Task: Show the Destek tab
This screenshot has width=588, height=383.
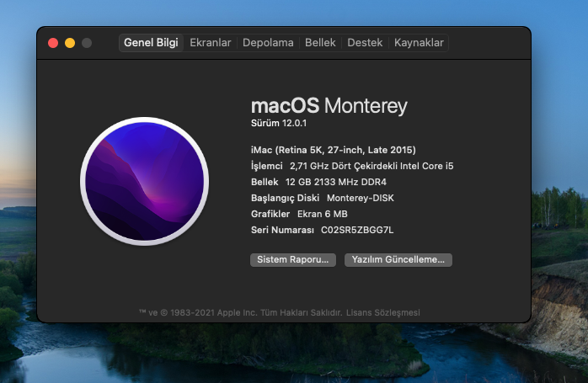Action: click(365, 43)
